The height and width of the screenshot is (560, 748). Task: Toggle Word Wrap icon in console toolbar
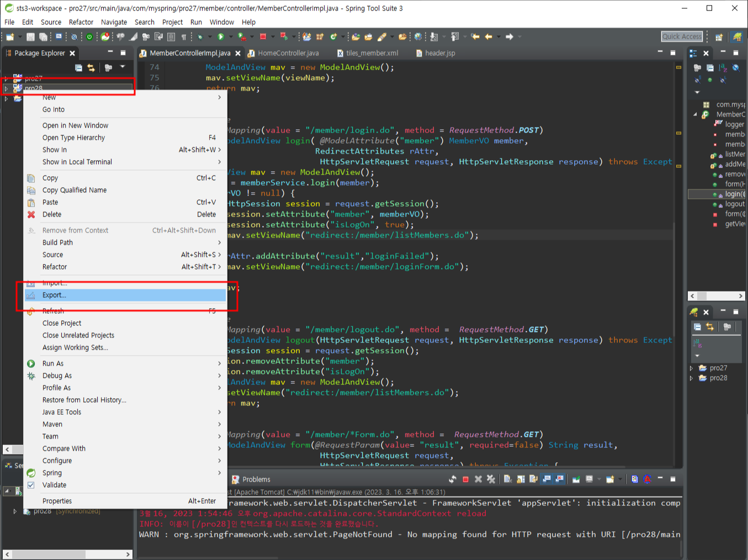click(x=533, y=479)
